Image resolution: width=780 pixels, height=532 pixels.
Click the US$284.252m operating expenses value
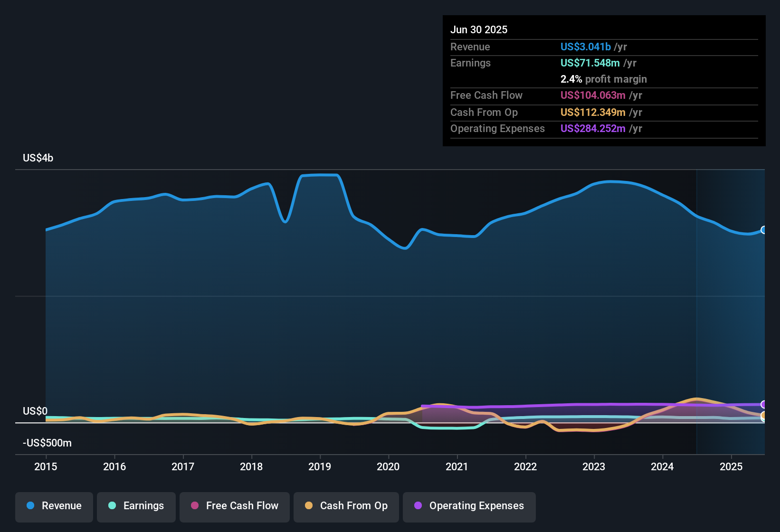(593, 128)
